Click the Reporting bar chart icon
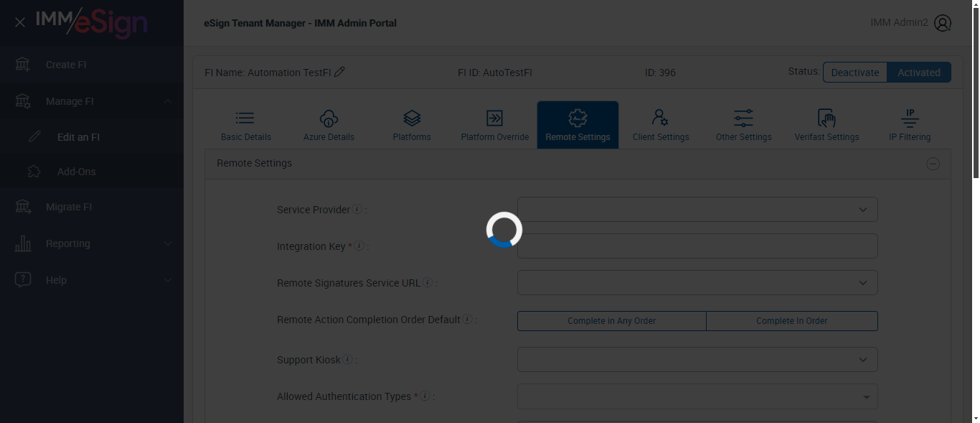Screen dimensions: 980x423 tap(23, 243)
